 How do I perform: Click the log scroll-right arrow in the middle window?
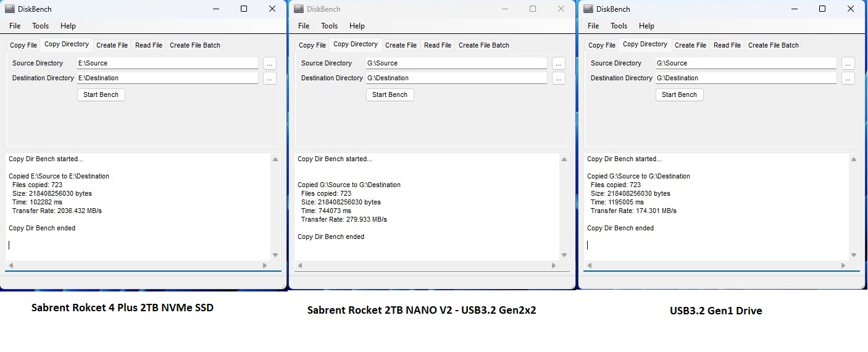pos(554,266)
